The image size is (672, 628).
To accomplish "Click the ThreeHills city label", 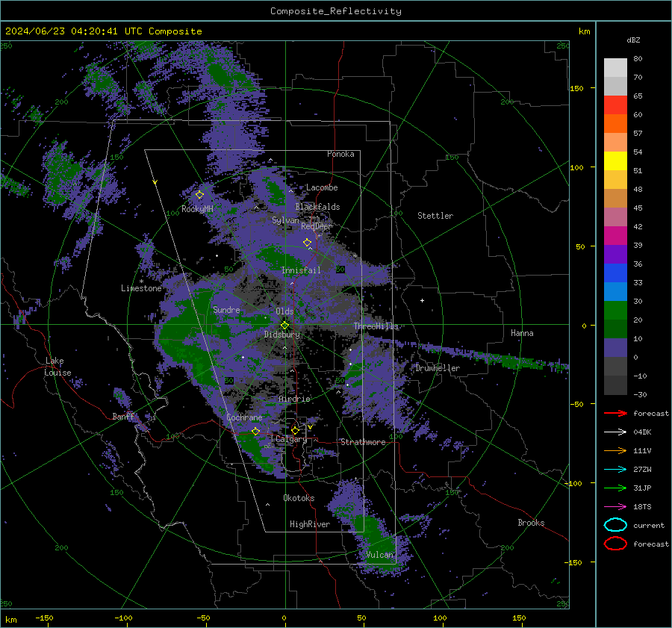I will click(376, 326).
